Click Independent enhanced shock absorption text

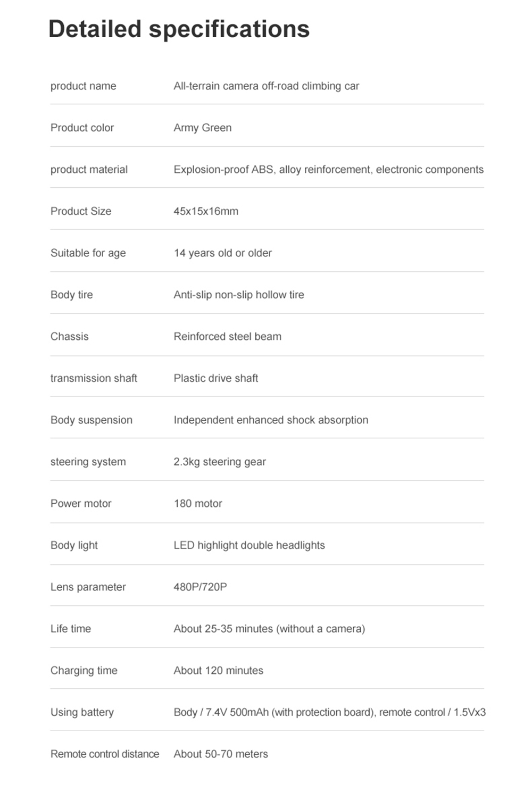point(271,420)
